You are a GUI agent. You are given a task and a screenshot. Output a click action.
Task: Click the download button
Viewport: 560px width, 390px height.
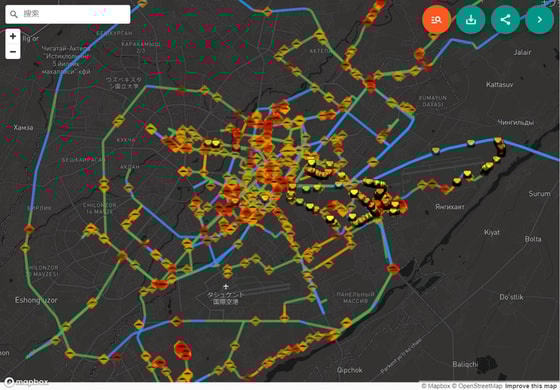471,20
